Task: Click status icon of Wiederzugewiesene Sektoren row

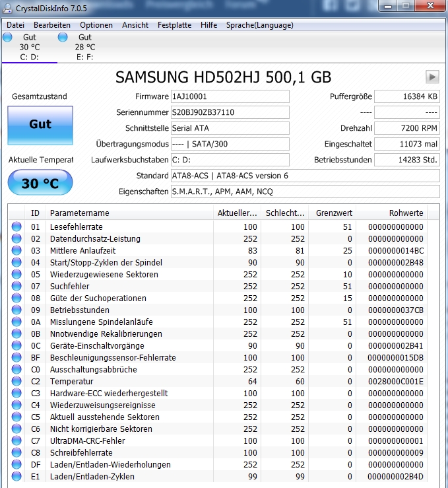Action: [16, 274]
